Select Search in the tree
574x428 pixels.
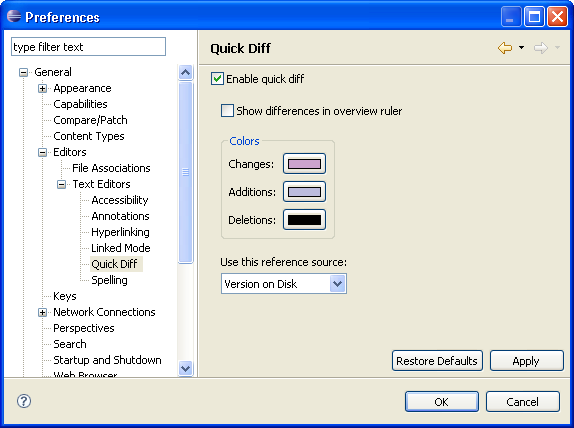coord(70,344)
